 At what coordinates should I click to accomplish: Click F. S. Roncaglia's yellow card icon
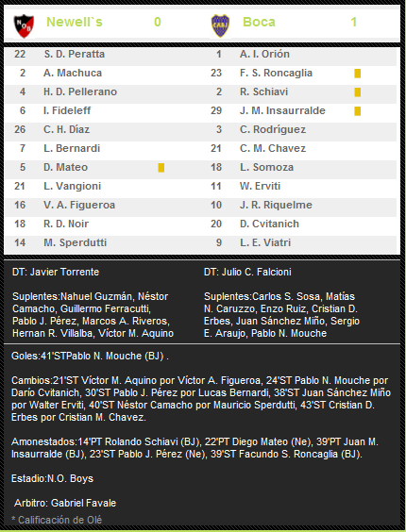coord(358,74)
